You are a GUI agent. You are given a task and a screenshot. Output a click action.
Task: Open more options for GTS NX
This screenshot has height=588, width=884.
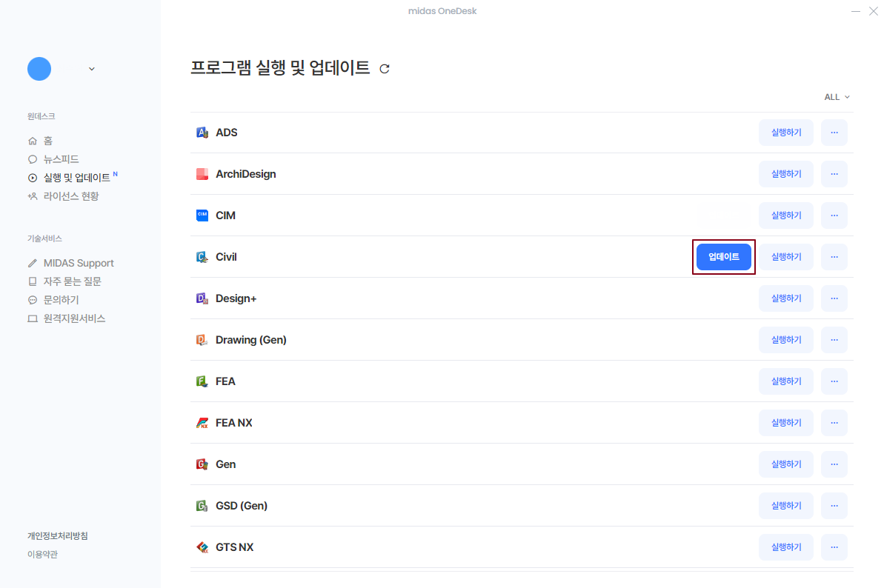point(834,547)
